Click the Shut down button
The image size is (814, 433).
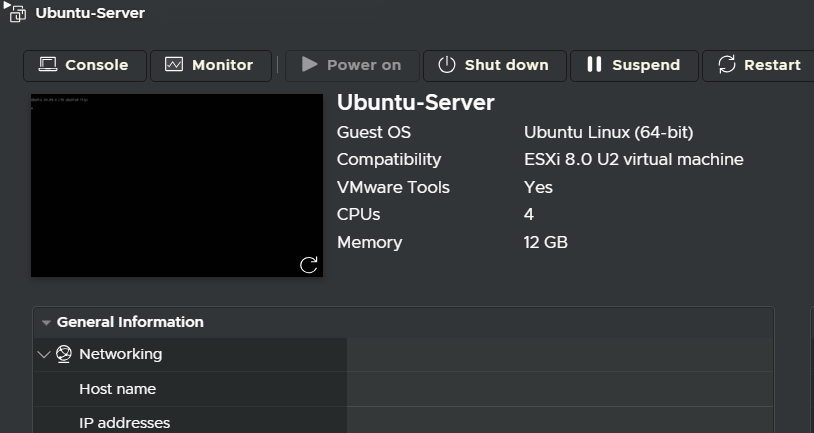tap(495, 65)
